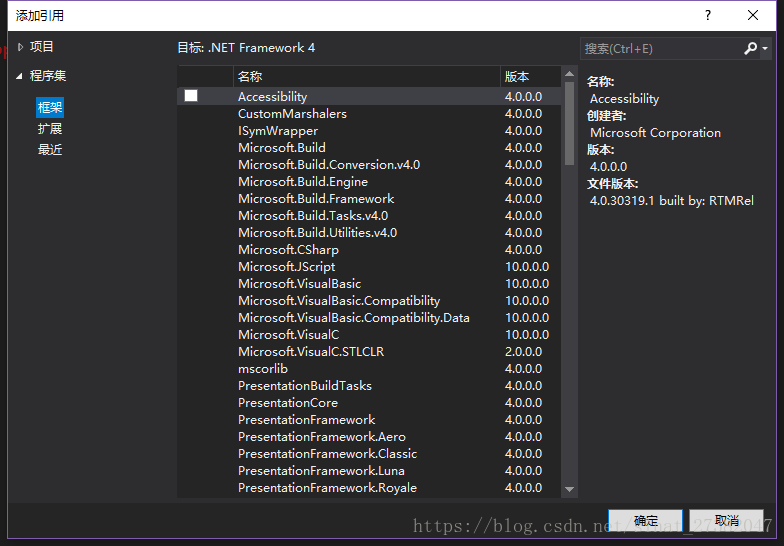
Task: Click Microsoft Corporation in details pane
Action: pos(656,132)
